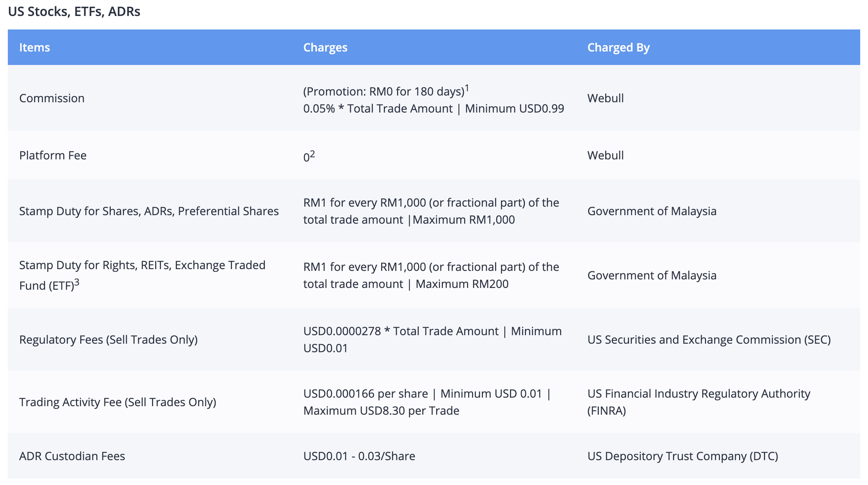Select "Regulatory Fees (Sell Trades Only)" label
Screen dimensions: 868x485
click(108, 340)
